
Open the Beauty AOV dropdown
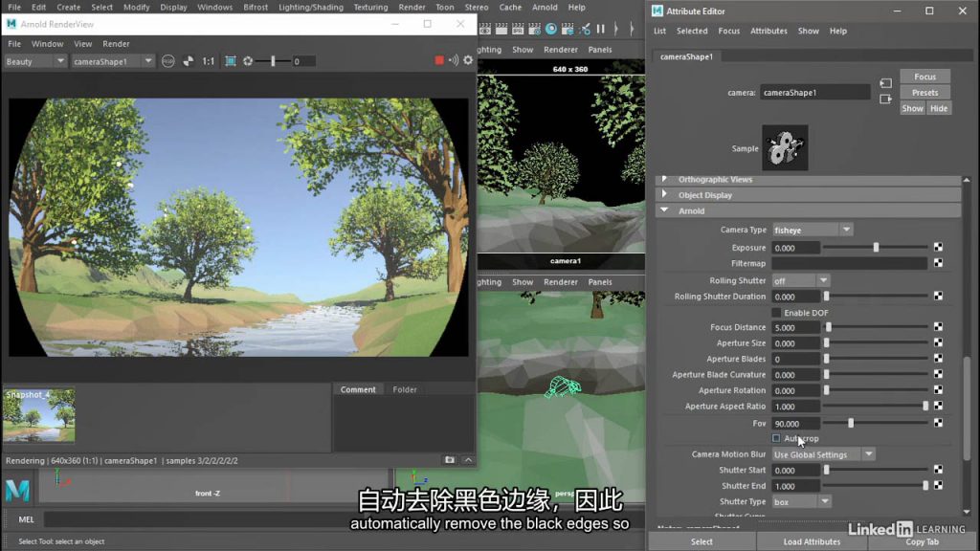[x=34, y=61]
